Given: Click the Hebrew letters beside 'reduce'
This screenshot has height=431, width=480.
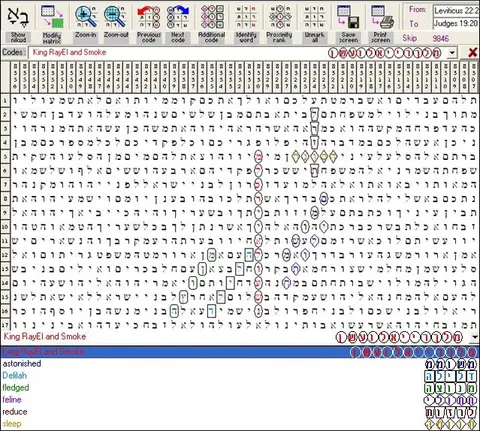Looking at the screenshot, I should coord(451,412).
